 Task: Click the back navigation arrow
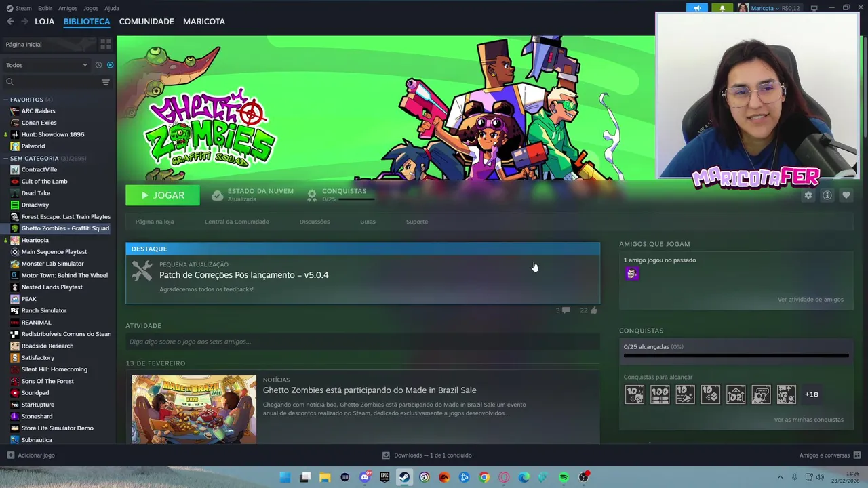(x=10, y=22)
